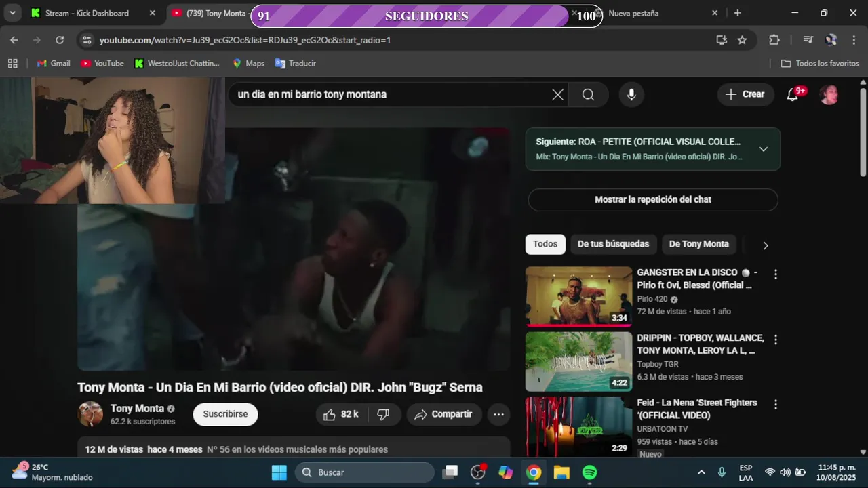Install app icon in address bar
The height and width of the screenshot is (488, 868).
tap(722, 40)
